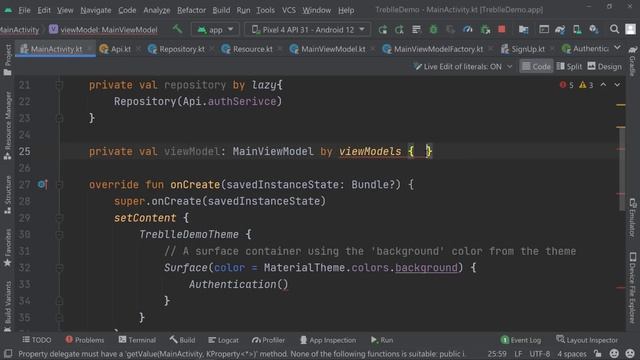The width and height of the screenshot is (640, 360).
Task: Open the Build Variants sidebar panel
Action: pyautogui.click(x=8, y=306)
